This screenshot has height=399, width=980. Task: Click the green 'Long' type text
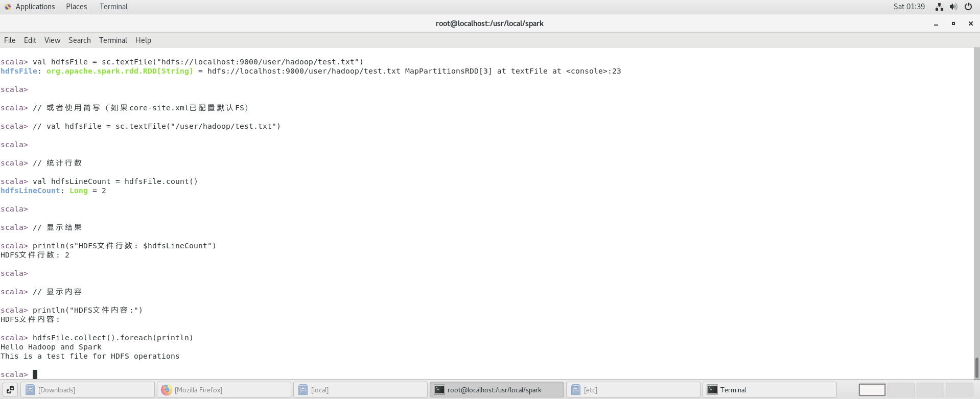coord(79,191)
